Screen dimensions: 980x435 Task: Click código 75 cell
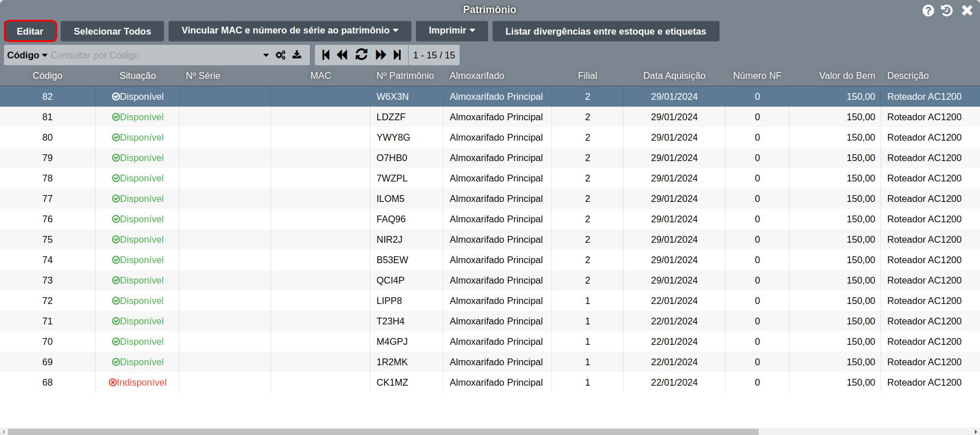tap(48, 239)
